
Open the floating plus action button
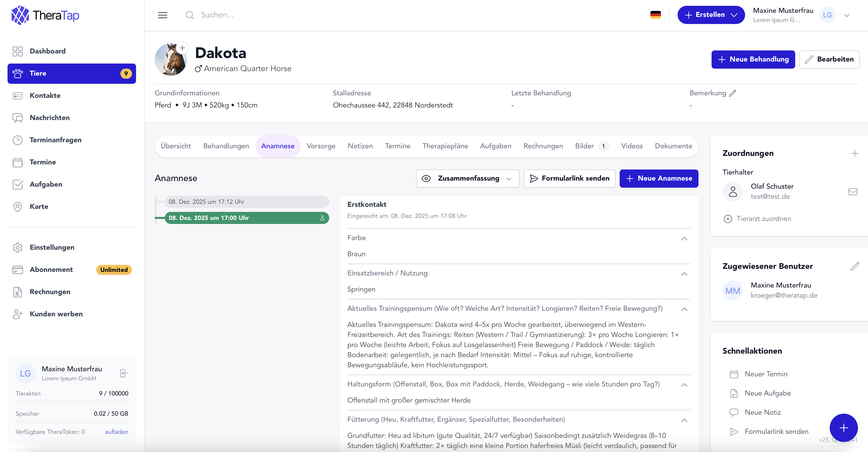844,428
